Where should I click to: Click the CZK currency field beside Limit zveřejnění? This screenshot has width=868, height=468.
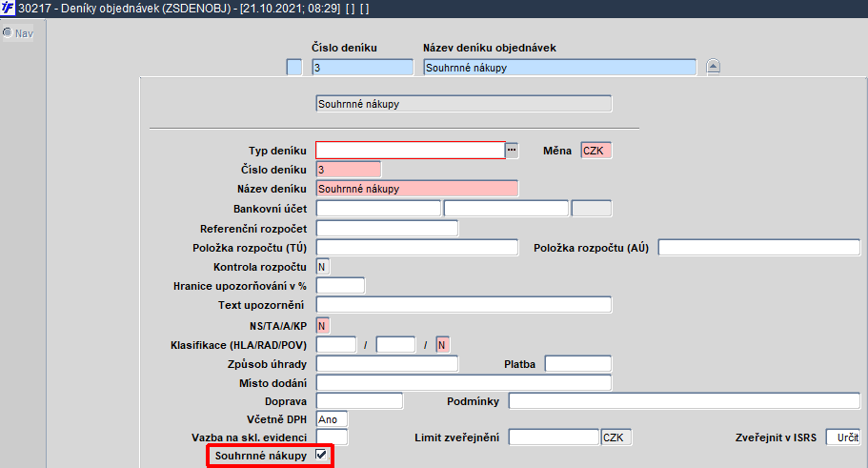click(x=616, y=437)
